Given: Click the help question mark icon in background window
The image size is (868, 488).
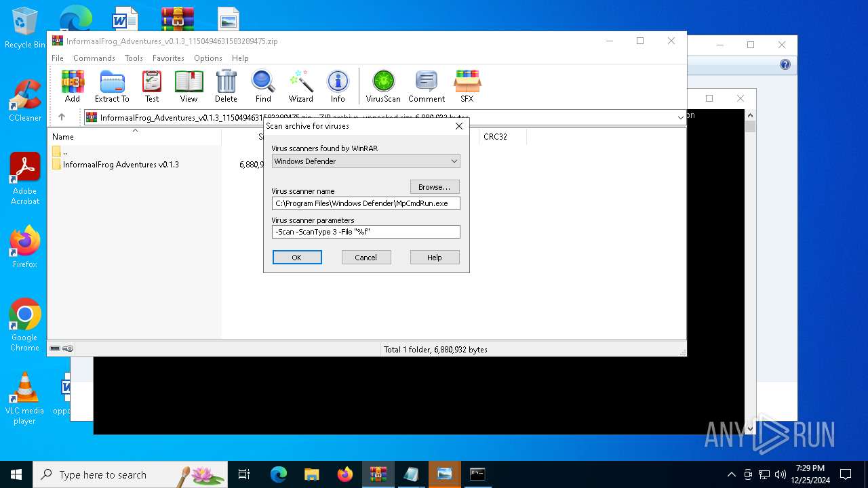Looking at the screenshot, I should pos(785,65).
